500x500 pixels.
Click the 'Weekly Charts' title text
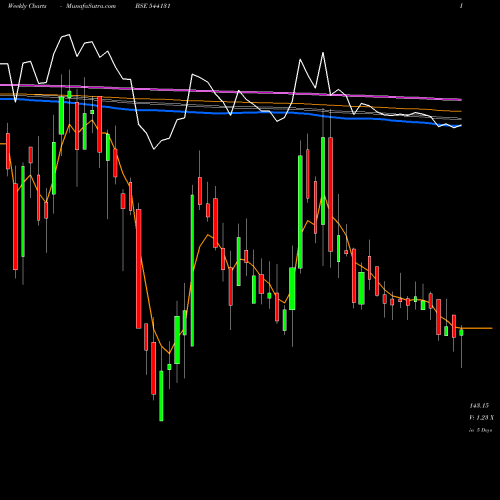[27, 6]
